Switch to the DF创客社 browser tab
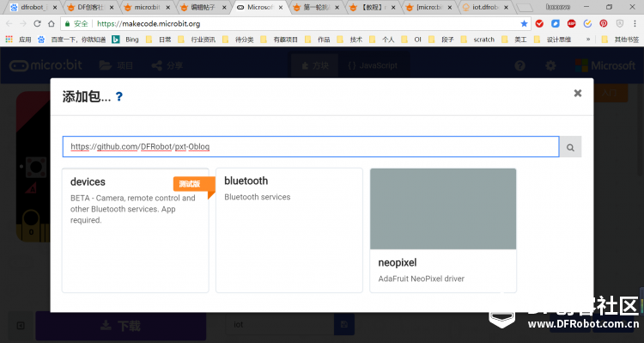Viewport: 644px width, 343px height. [91, 8]
